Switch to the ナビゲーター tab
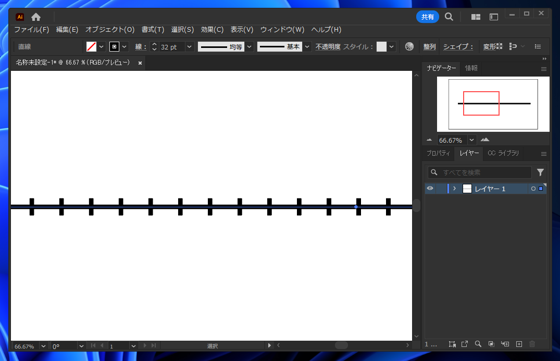The width and height of the screenshot is (560, 361). click(441, 68)
